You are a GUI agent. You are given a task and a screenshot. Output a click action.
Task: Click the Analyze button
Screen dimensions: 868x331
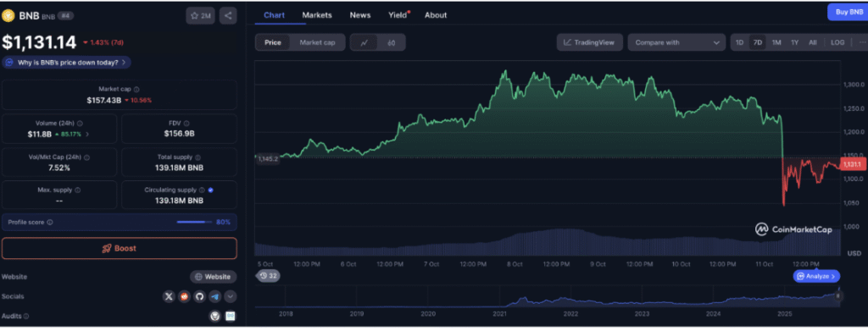(816, 276)
